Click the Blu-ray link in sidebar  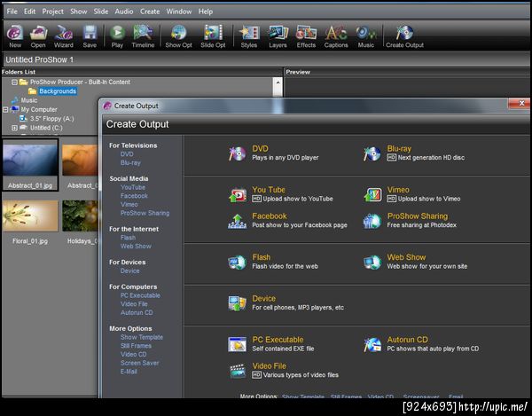pos(130,163)
